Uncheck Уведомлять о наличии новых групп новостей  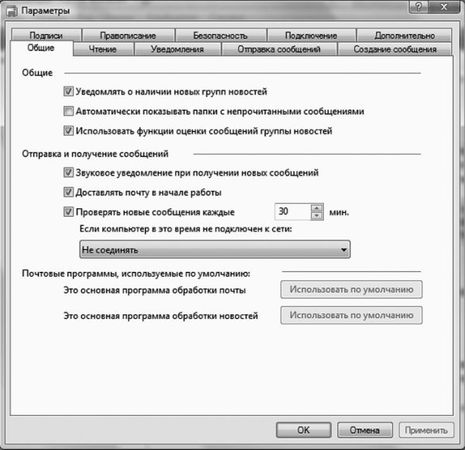[68, 91]
